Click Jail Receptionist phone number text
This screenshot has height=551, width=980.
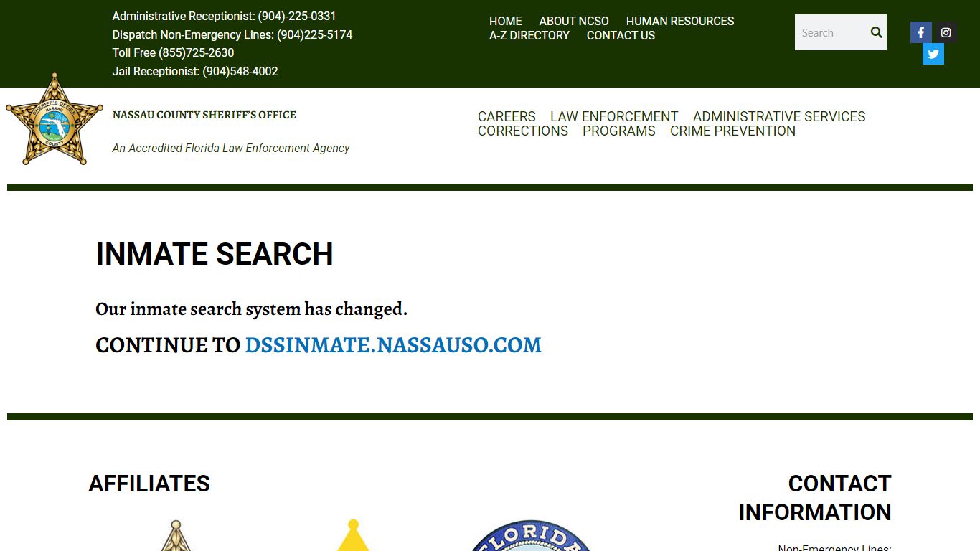click(195, 71)
